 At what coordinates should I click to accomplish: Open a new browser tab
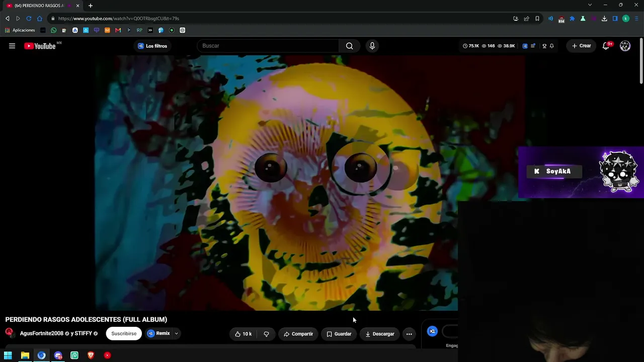coord(91,6)
